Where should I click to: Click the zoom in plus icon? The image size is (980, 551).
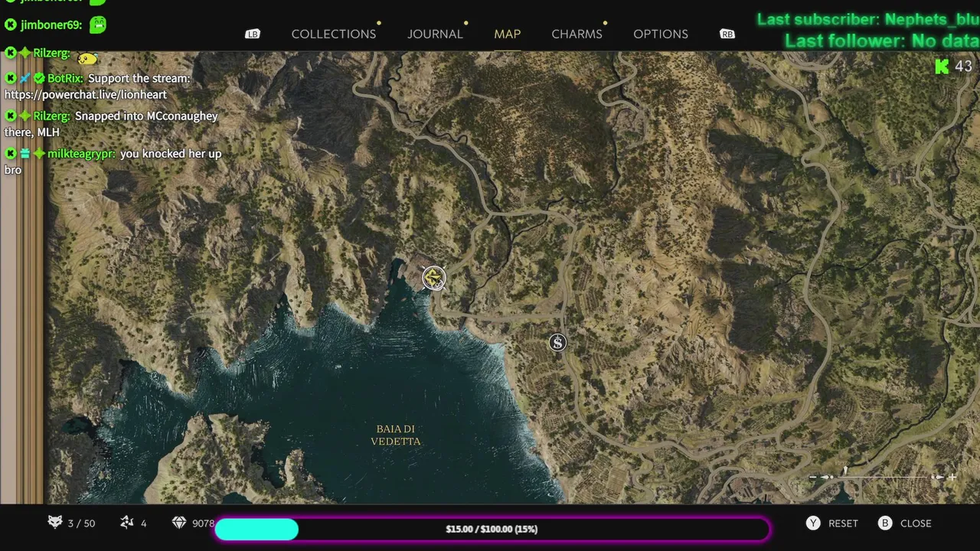click(952, 478)
